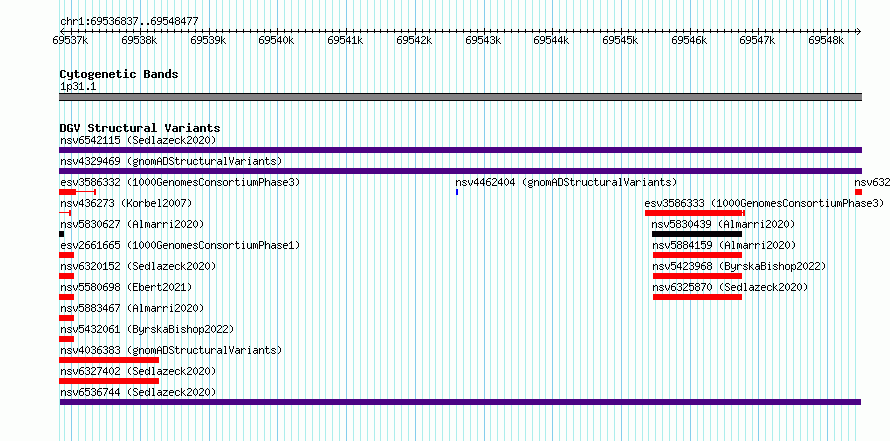Select the nsv5423968 red variant bar

point(698,276)
